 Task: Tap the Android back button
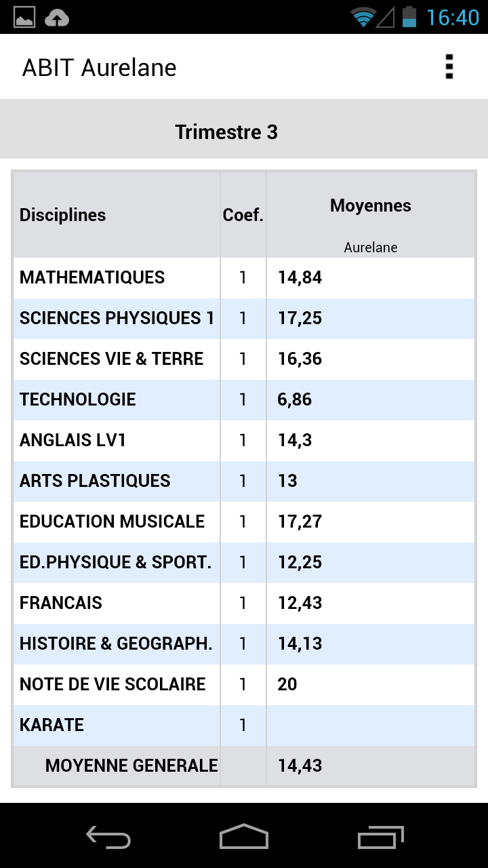click(x=108, y=837)
